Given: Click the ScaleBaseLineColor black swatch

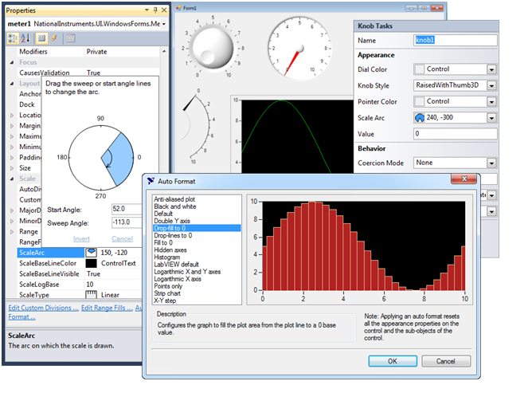Looking at the screenshot, I should click(90, 263).
